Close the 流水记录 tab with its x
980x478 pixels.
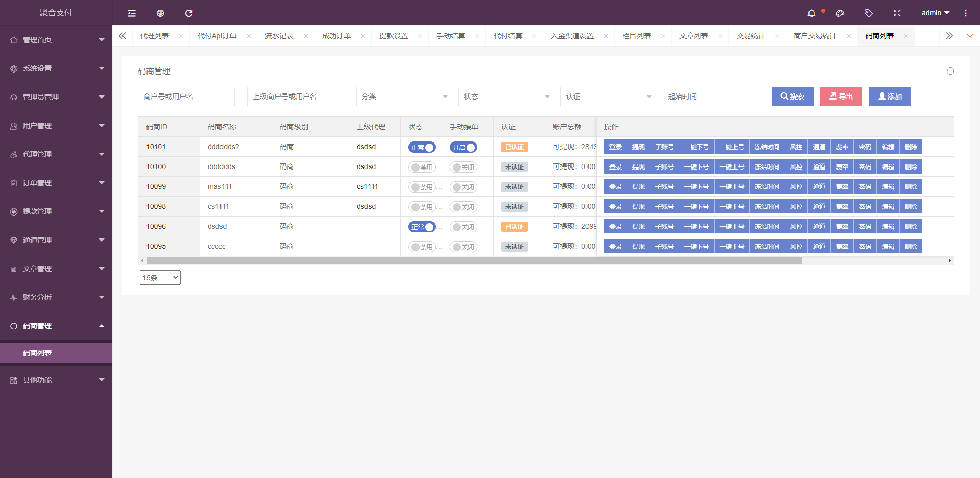(306, 36)
